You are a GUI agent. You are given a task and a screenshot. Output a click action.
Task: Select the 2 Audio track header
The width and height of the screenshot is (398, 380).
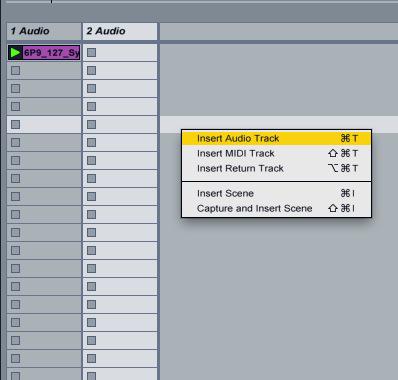tap(120, 31)
